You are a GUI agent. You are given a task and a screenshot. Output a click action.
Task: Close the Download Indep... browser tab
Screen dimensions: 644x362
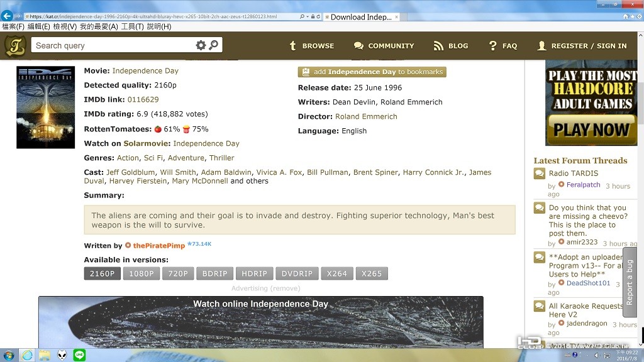[x=396, y=17]
